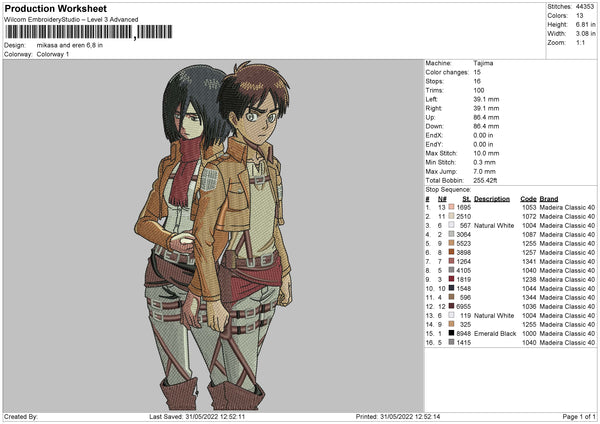Screen dimensions: 600x424
Task: Click the 'Colorway 1' value
Action: coord(53,54)
